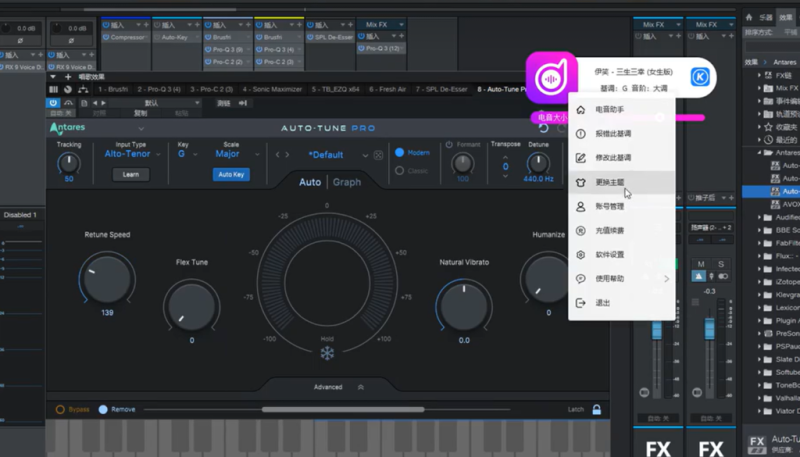Image resolution: width=800 pixels, height=457 pixels.
Task: Toggle the plugin power button in plugin header
Action: coord(53,103)
